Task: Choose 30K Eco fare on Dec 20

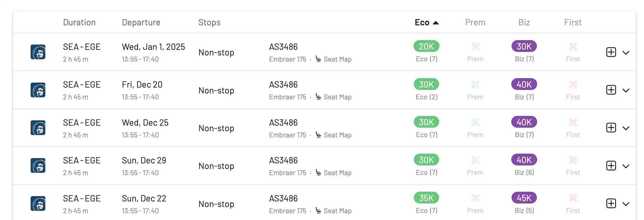Action: 426,84
